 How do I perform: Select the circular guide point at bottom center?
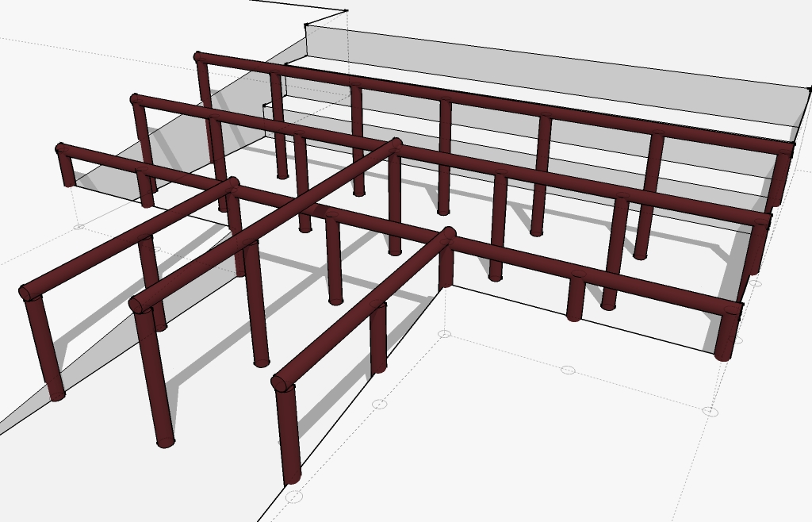point(294,497)
